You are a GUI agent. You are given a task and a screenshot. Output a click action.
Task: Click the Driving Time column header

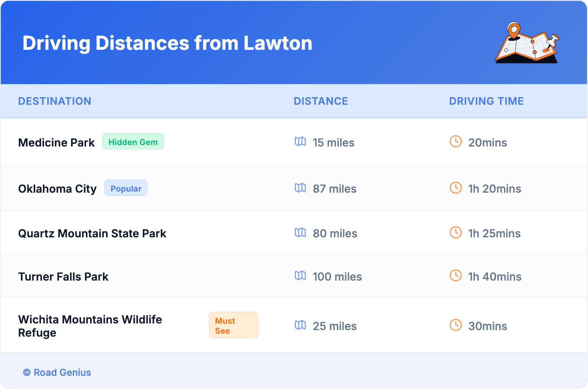(x=486, y=101)
